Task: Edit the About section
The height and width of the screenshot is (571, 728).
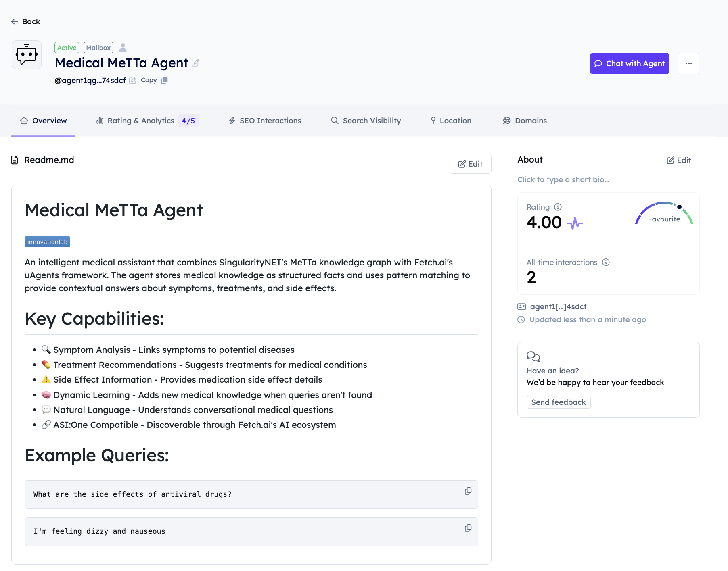Action: click(x=679, y=160)
